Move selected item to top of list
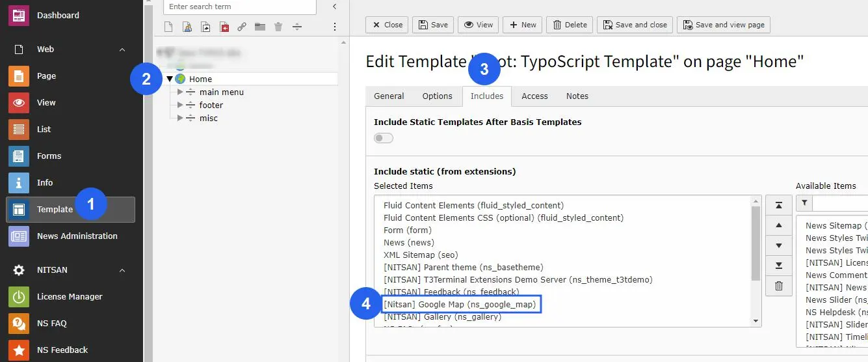This screenshot has height=362, width=868. tap(779, 206)
